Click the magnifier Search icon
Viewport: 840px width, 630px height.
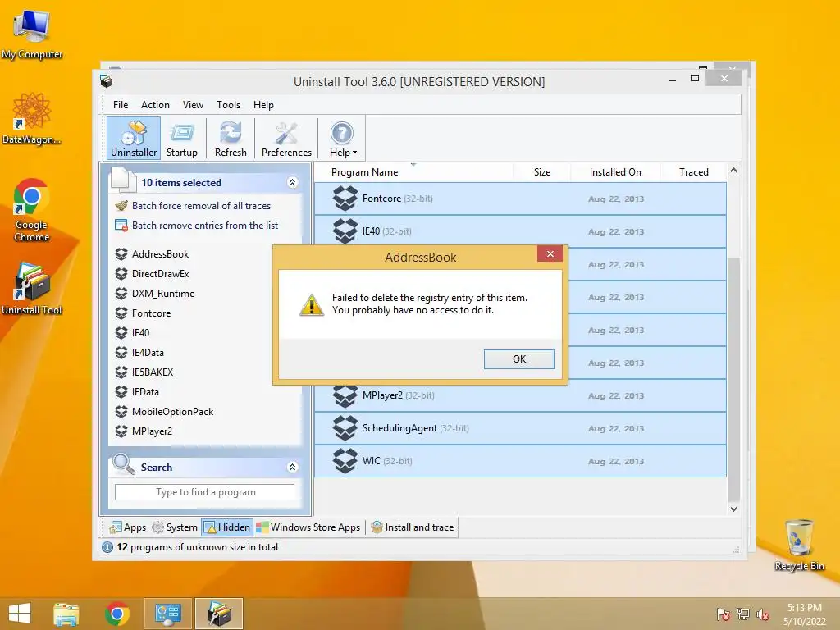click(x=123, y=464)
